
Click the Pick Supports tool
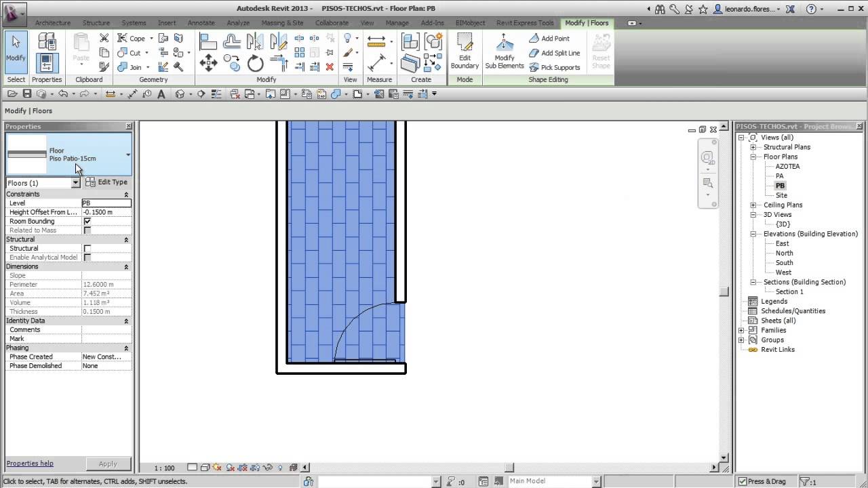point(555,67)
